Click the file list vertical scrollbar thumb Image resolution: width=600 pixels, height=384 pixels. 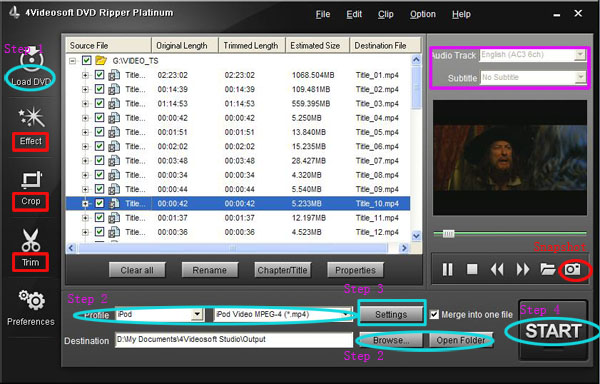416,88
